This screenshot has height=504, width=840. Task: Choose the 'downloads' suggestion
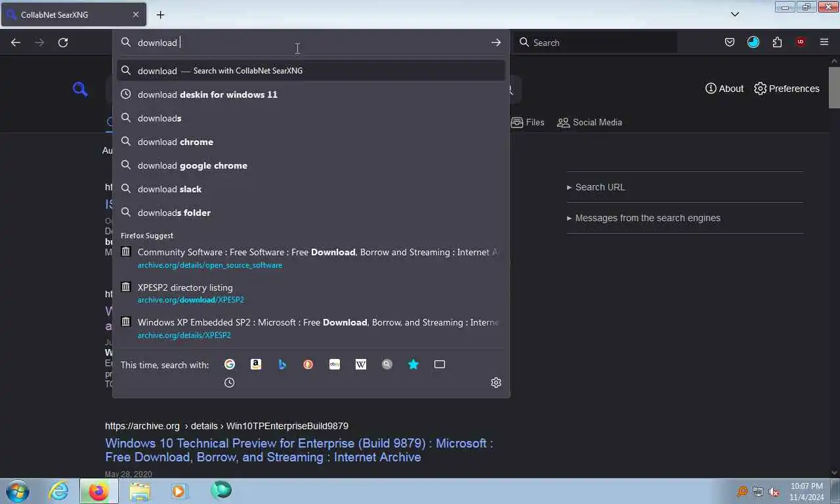pos(311,118)
